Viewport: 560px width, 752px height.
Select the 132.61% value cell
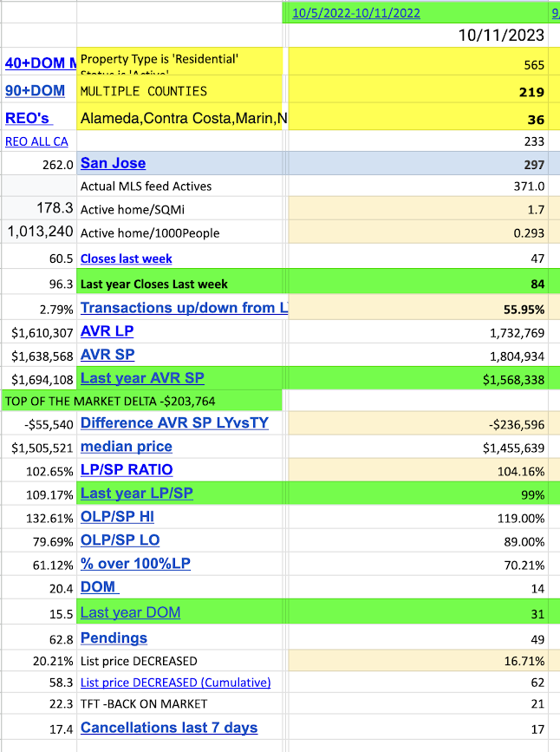(x=38, y=517)
